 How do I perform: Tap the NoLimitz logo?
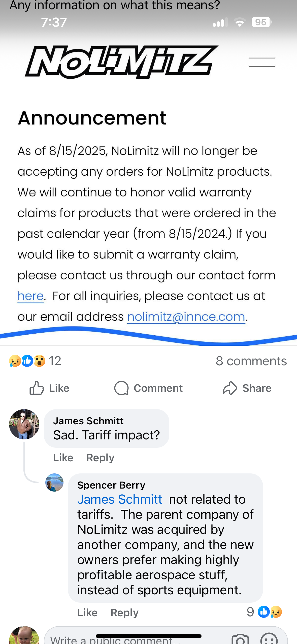click(122, 62)
